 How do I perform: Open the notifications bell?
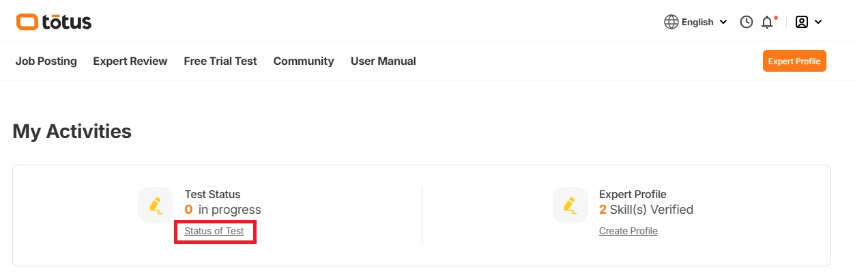[767, 22]
